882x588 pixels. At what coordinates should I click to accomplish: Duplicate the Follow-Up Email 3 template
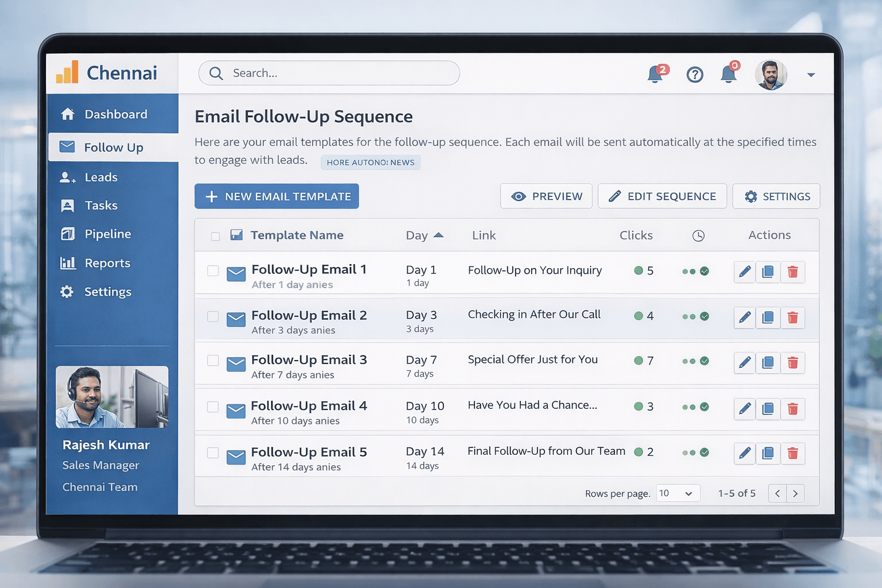click(768, 362)
